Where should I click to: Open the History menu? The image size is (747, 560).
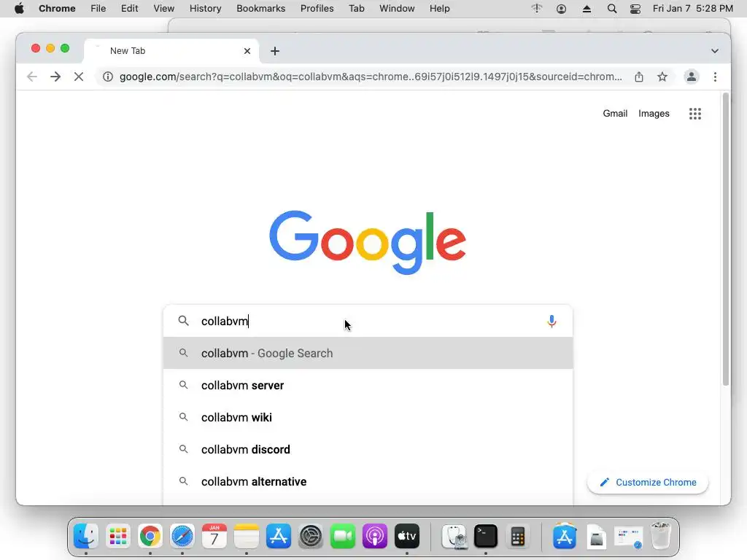tap(205, 9)
